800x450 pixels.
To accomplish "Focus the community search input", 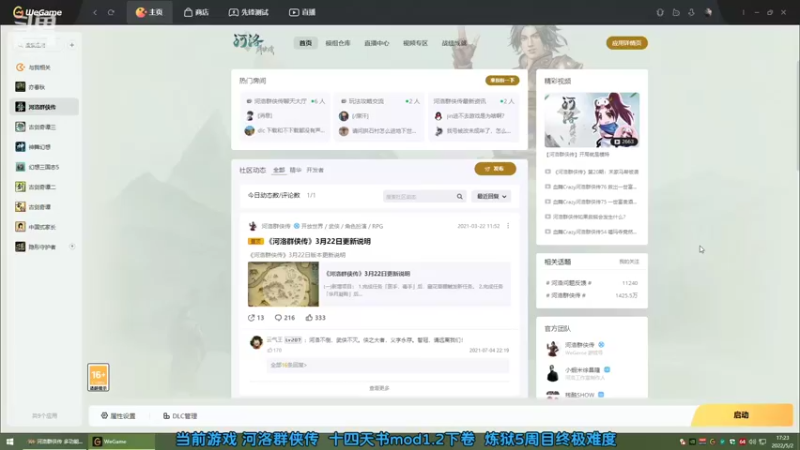I will click(418, 196).
